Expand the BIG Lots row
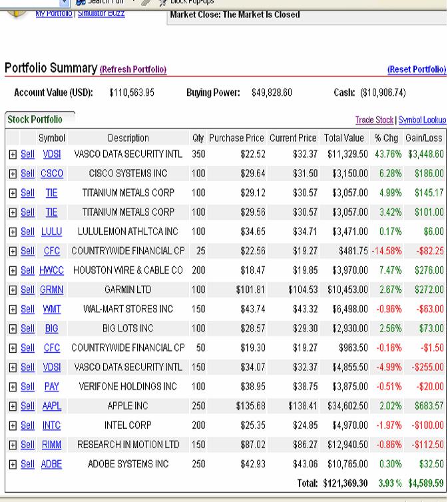The image size is (448, 502). 13,329
